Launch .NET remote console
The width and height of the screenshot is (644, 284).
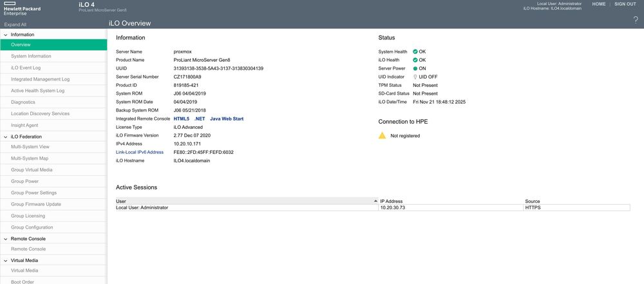click(x=200, y=118)
